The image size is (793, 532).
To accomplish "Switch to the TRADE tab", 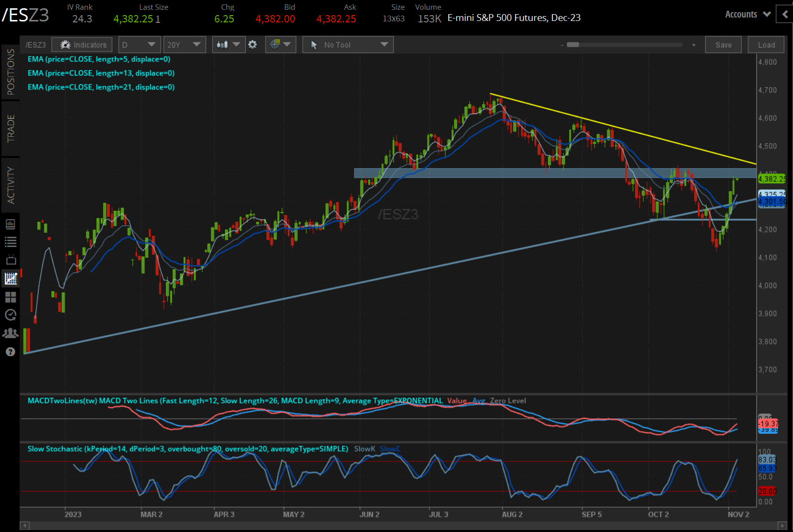I will click(10, 129).
